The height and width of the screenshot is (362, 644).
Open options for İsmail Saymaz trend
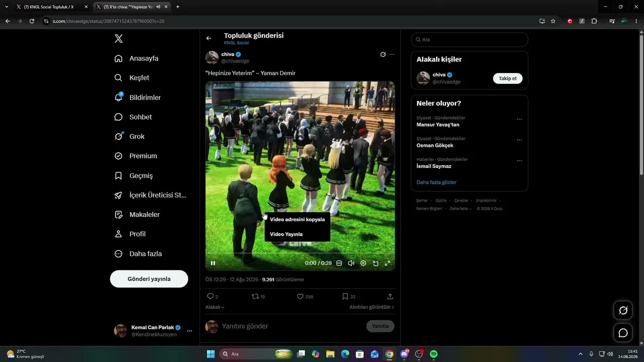tap(519, 161)
